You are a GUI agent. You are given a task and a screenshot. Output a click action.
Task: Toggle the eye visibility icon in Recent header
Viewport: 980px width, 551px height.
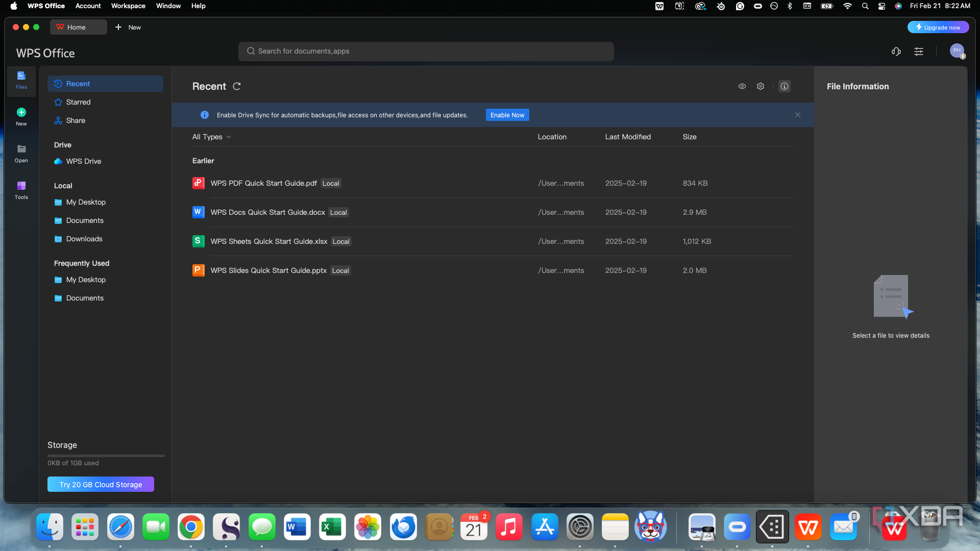click(x=742, y=86)
